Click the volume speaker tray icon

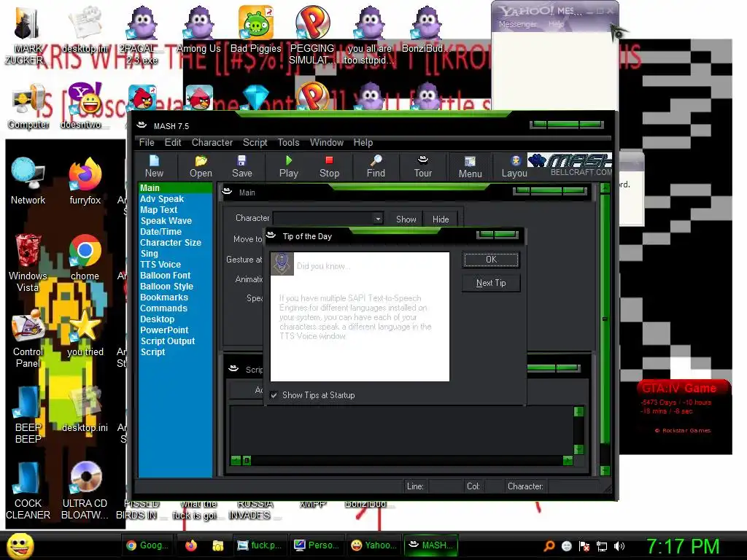click(619, 546)
